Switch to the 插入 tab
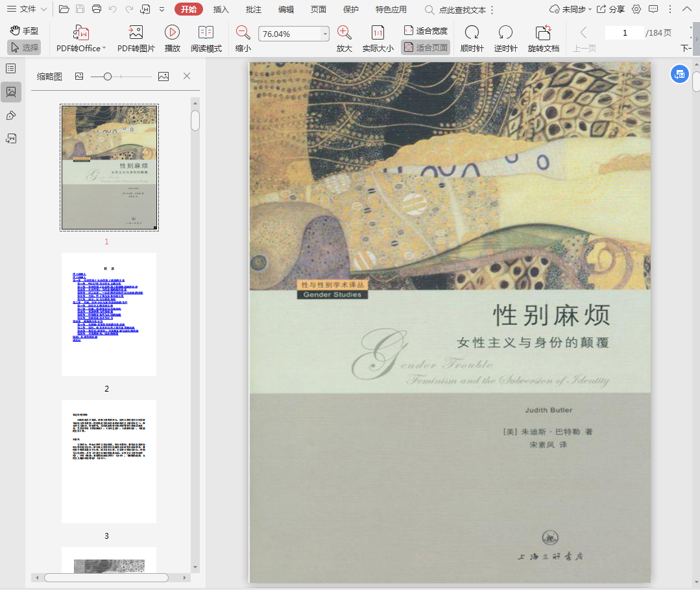The width and height of the screenshot is (700, 590). click(x=221, y=9)
